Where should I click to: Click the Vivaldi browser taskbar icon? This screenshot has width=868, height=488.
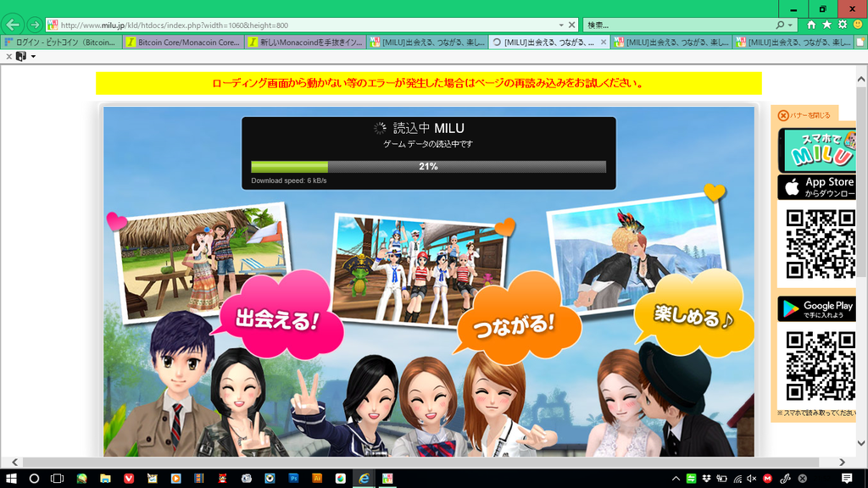(129, 478)
